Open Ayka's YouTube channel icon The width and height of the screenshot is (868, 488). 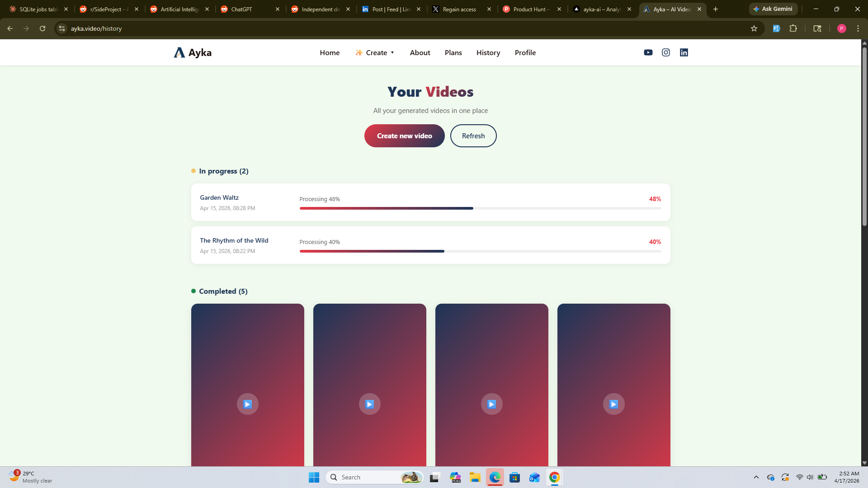(648, 52)
